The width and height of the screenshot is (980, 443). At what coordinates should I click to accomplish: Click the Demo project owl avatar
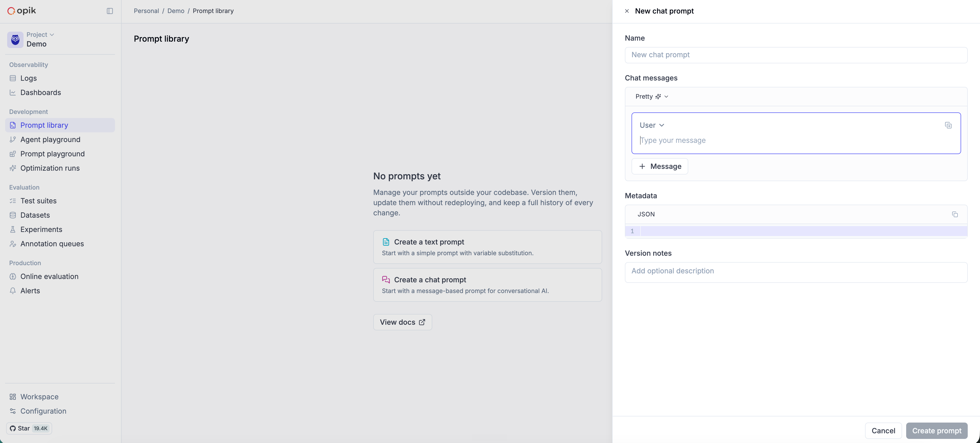tap(15, 40)
